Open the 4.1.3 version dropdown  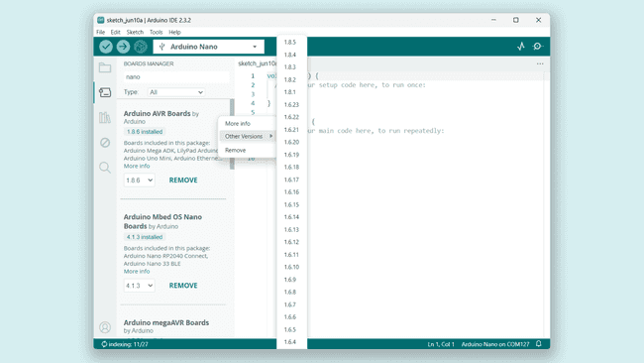point(140,286)
